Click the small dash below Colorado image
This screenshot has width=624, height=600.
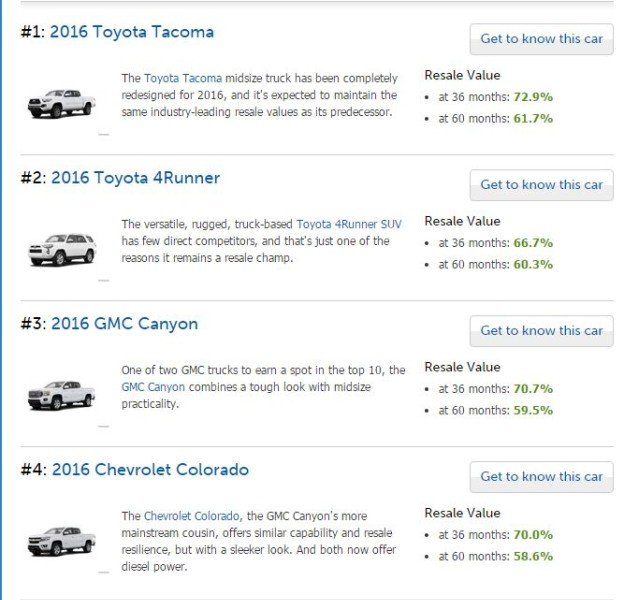pyautogui.click(x=103, y=573)
